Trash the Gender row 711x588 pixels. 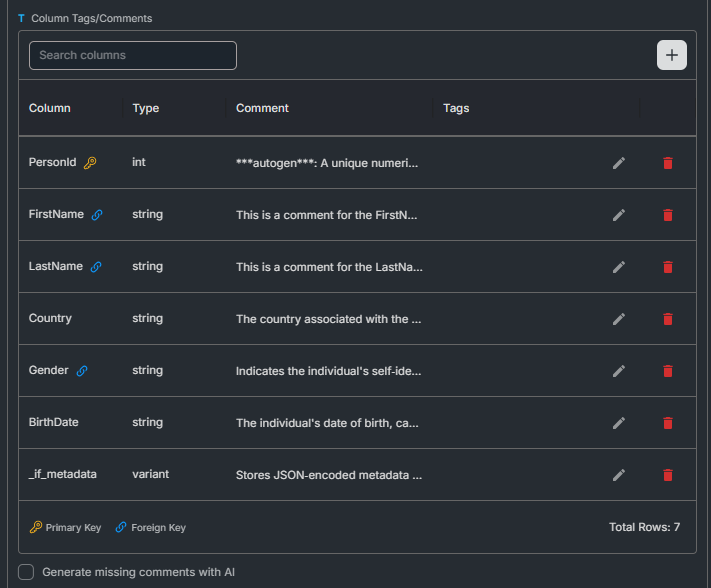pos(668,371)
